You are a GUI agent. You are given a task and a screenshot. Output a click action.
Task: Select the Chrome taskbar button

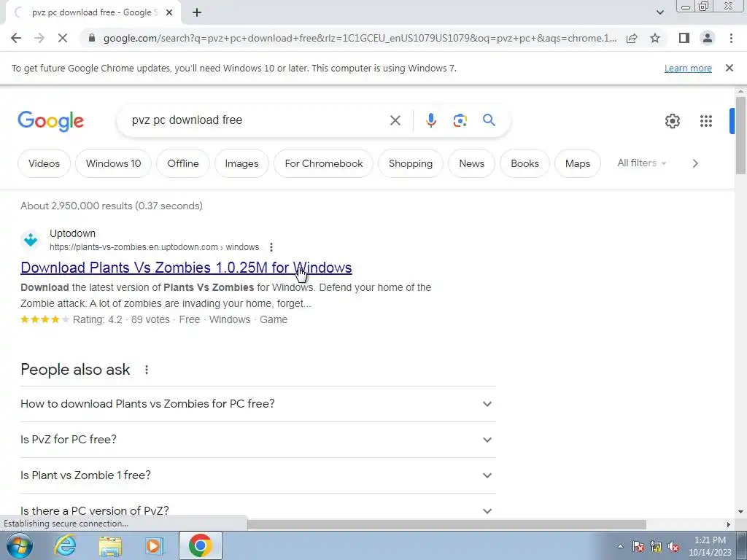[x=200, y=545]
